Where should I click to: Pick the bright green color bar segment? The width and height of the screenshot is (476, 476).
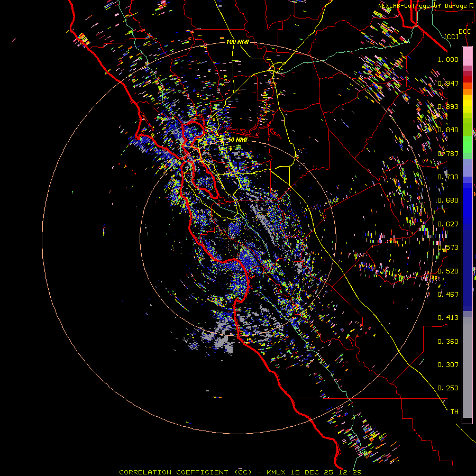(x=467, y=144)
